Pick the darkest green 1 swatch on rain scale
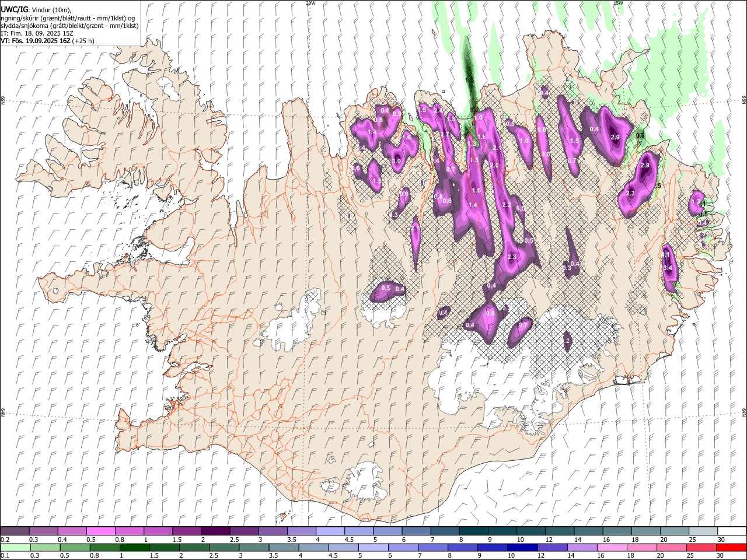 [134, 548]
